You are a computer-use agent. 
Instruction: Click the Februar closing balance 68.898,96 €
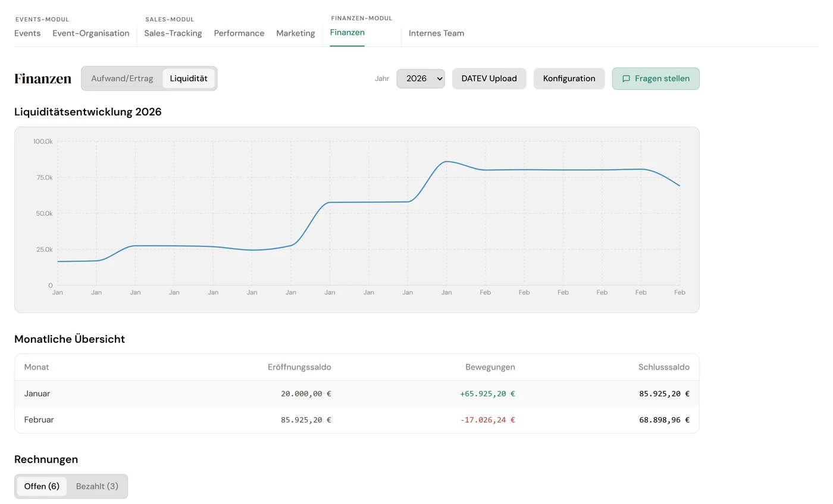(664, 420)
